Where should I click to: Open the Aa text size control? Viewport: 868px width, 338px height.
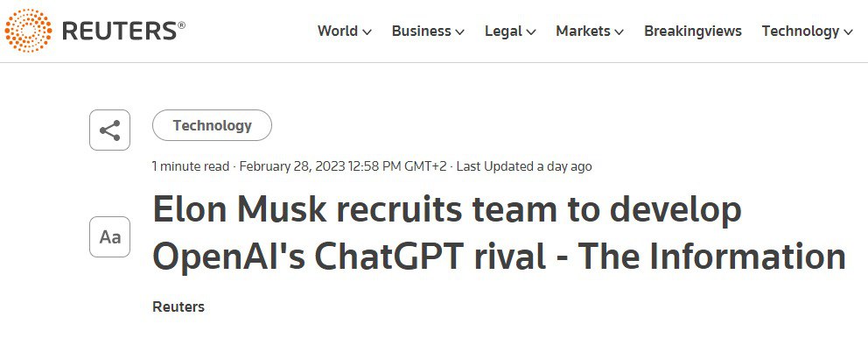coord(109,236)
